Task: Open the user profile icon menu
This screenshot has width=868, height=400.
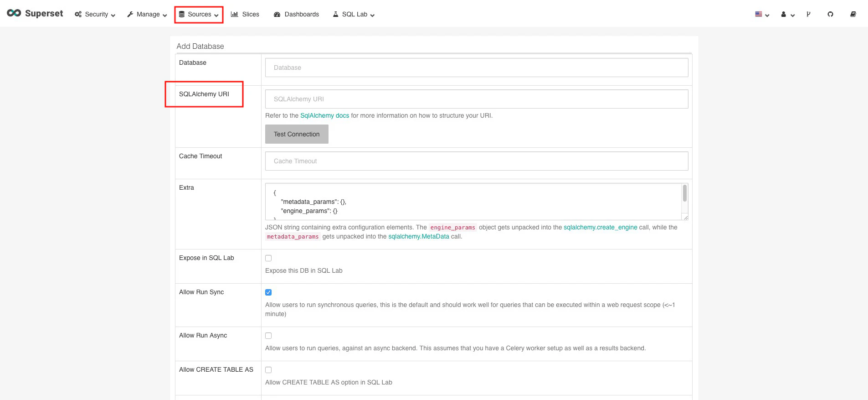Action: point(787,14)
